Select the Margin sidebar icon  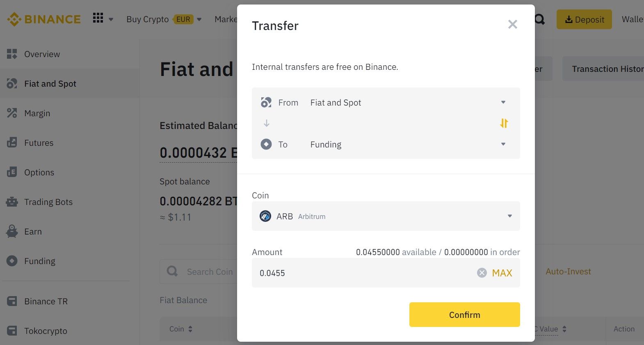click(12, 113)
